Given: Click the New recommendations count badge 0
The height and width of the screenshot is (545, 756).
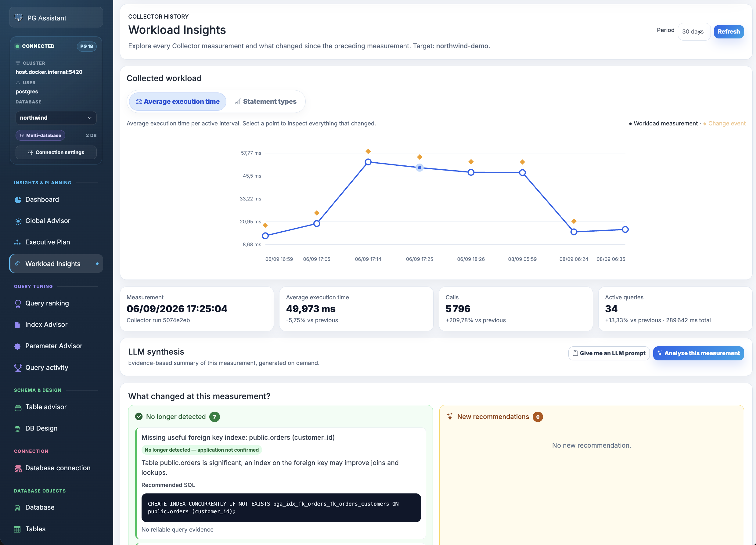Looking at the screenshot, I should coord(538,417).
